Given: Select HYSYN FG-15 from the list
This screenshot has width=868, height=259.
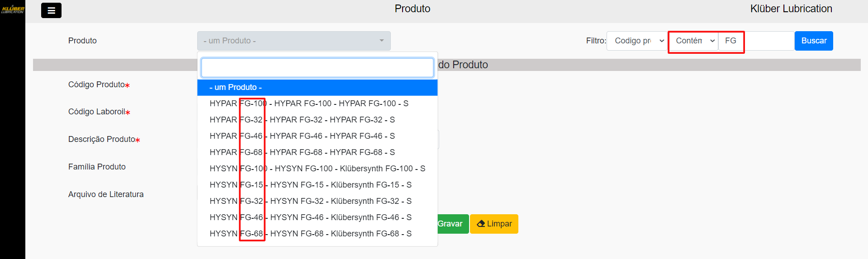Looking at the screenshot, I should point(310,185).
